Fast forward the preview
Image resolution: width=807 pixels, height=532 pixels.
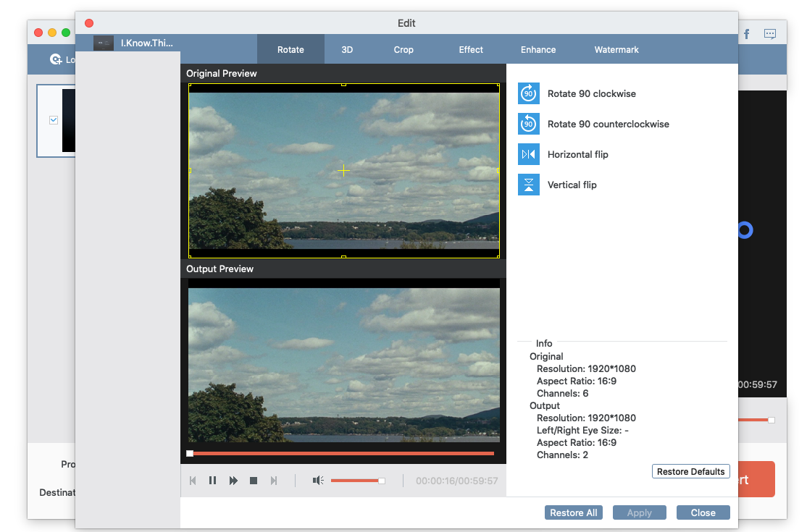233,481
